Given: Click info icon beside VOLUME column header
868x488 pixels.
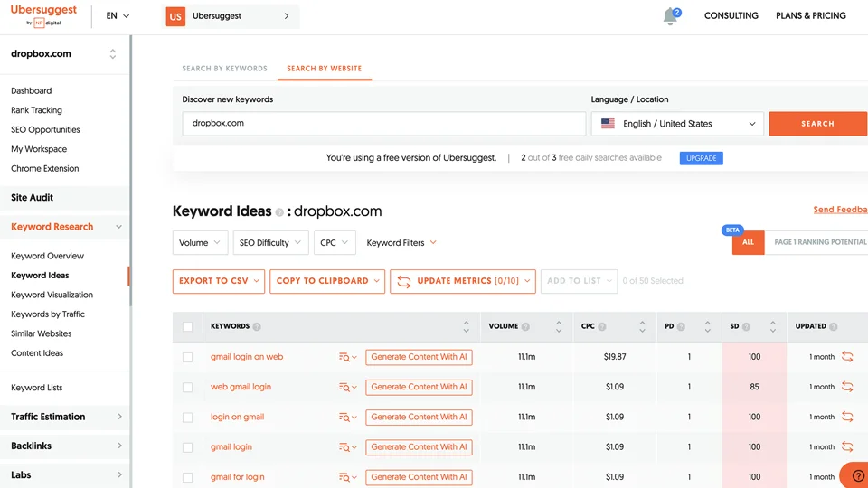Looking at the screenshot, I should tap(525, 326).
